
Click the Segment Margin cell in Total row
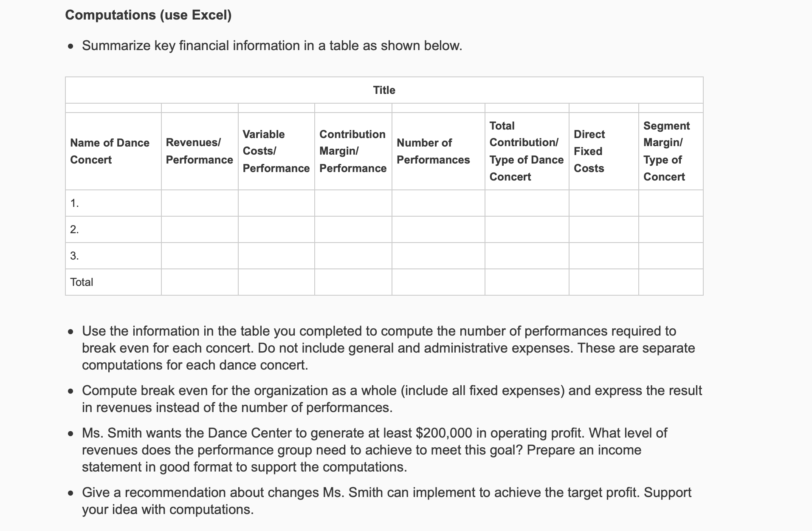point(671,282)
